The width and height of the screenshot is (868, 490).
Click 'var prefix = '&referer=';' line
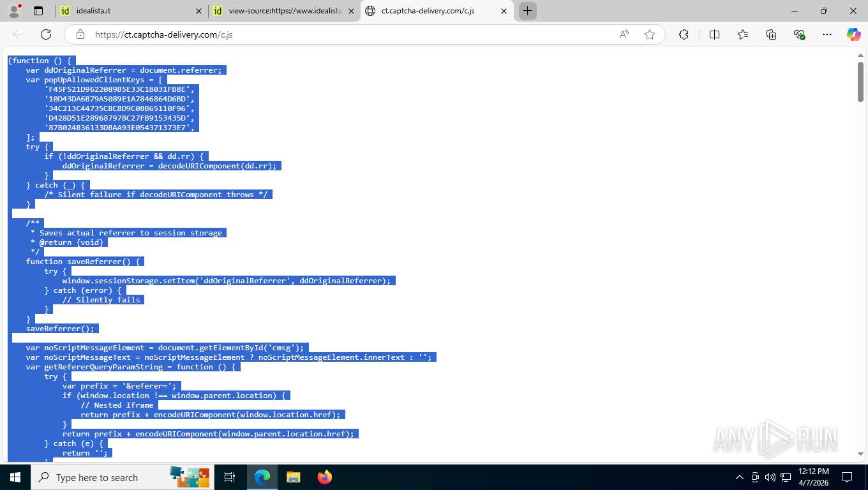tap(119, 386)
